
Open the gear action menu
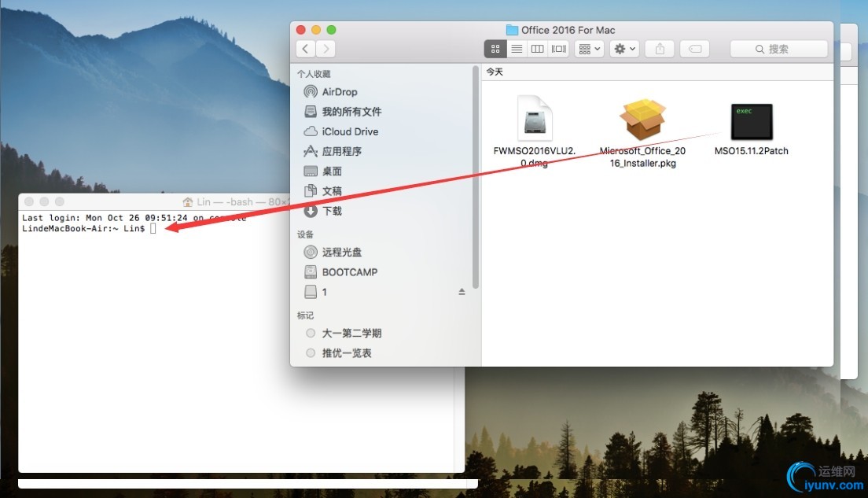point(624,49)
